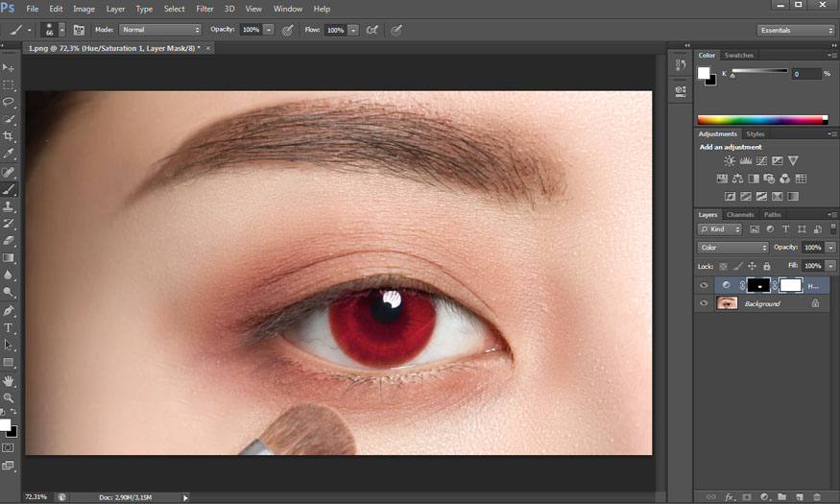Add a layer style fx
The width and height of the screenshot is (840, 504).
[729, 497]
